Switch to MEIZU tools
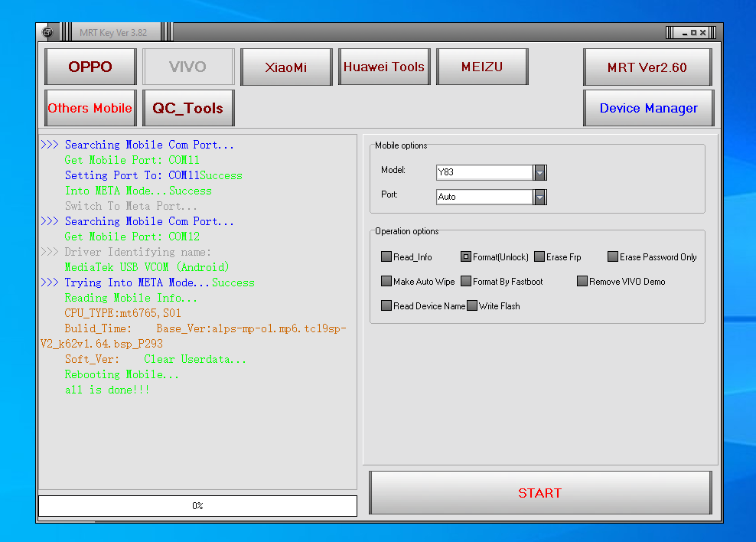The height and width of the screenshot is (542, 756). coord(482,67)
